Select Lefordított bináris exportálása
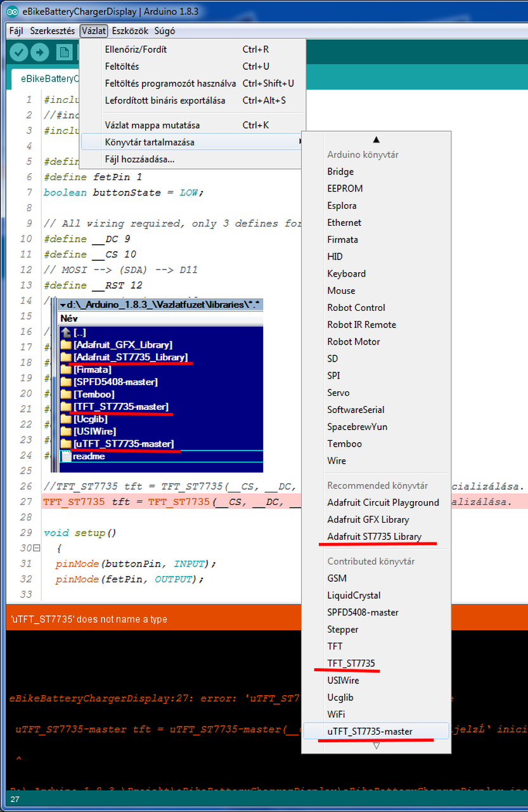The image size is (528, 812). [193, 101]
